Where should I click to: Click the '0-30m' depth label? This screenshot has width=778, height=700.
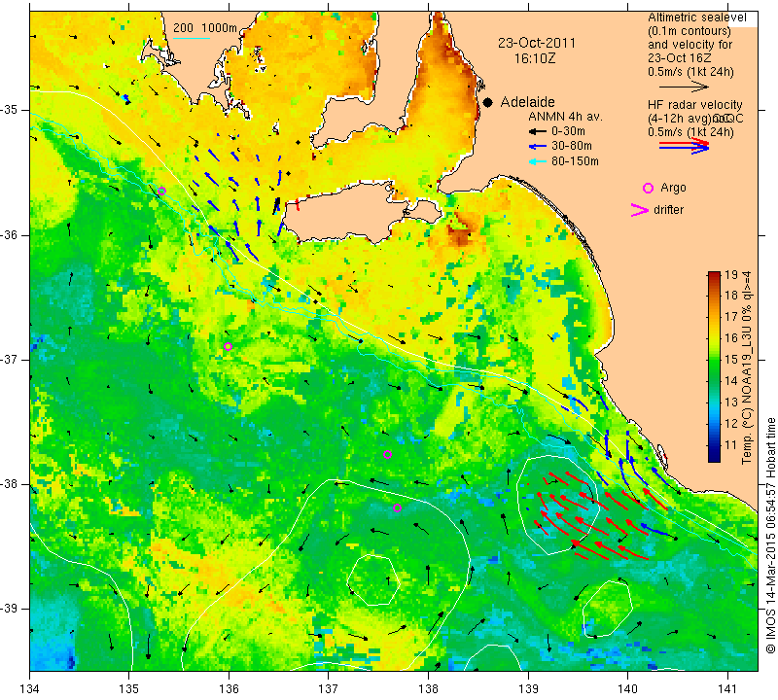click(x=568, y=131)
